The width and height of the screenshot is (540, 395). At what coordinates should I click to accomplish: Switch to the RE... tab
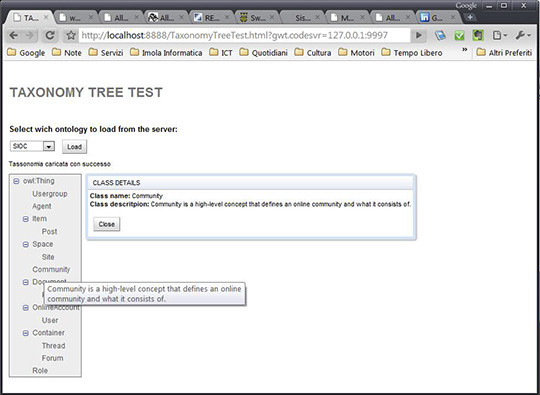[210, 18]
